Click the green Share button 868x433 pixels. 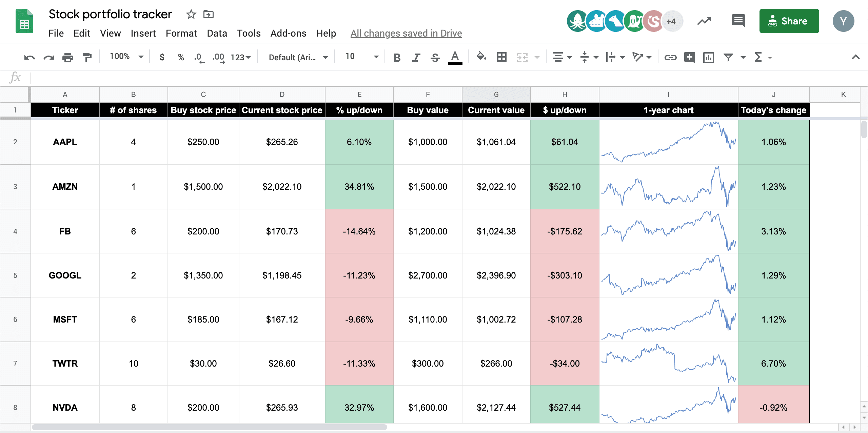coord(789,21)
